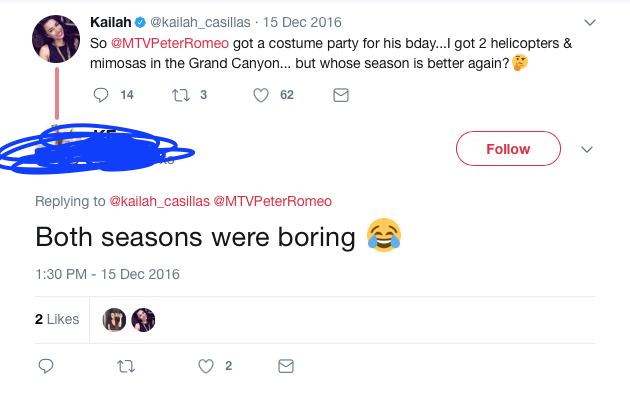Share the reply via envelope message icon
The height and width of the screenshot is (398, 630).
tap(286, 366)
